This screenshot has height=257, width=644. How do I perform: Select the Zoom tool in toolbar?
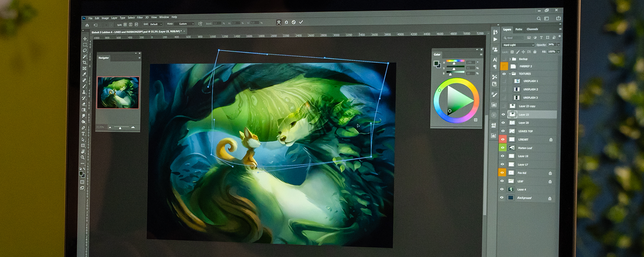tap(82, 157)
